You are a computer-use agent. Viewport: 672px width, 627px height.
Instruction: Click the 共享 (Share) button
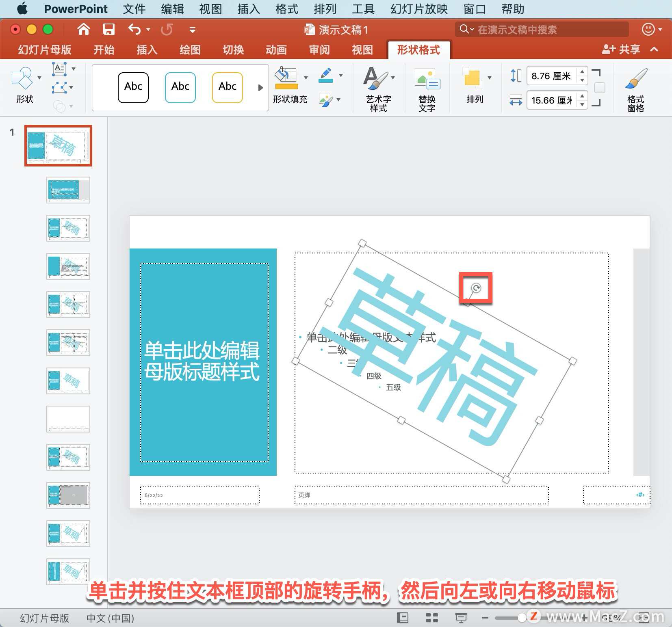(x=621, y=50)
